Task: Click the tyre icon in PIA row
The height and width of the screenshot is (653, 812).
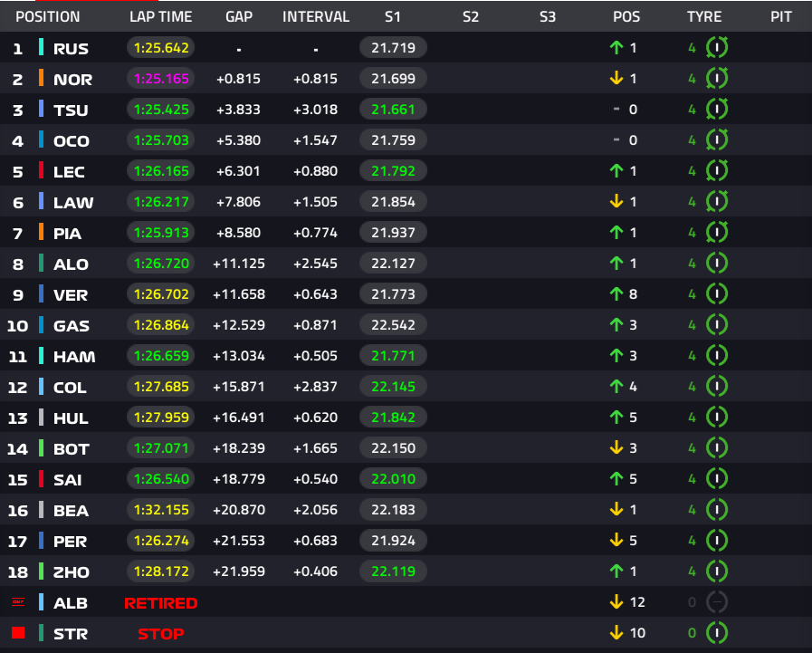Action: tap(717, 232)
